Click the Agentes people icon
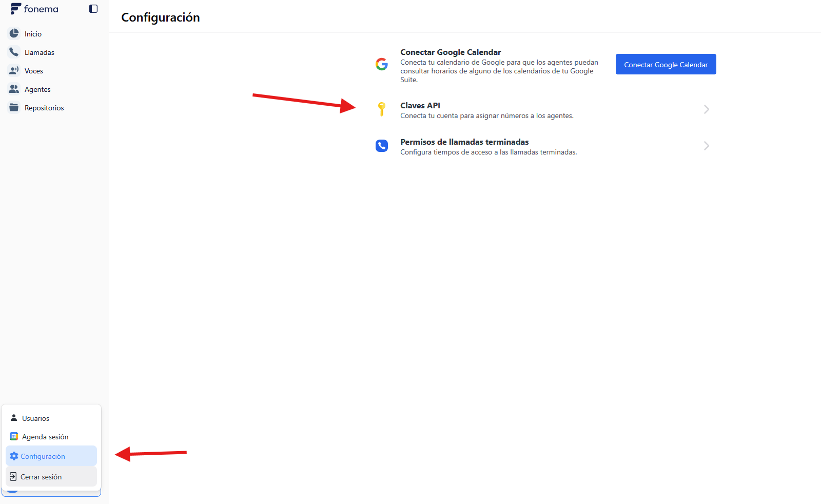 pos(14,89)
